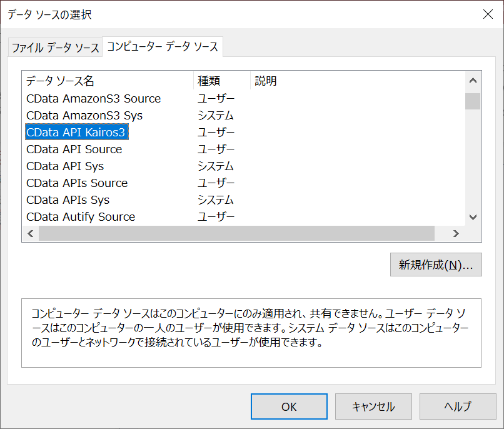The width and height of the screenshot is (504, 429).
Task: Choose CData API Source in list
Action: point(74,149)
